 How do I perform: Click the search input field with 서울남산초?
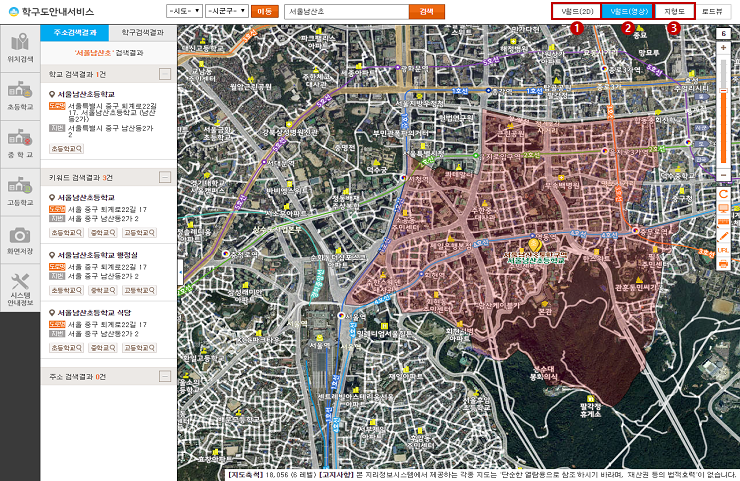tap(346, 11)
